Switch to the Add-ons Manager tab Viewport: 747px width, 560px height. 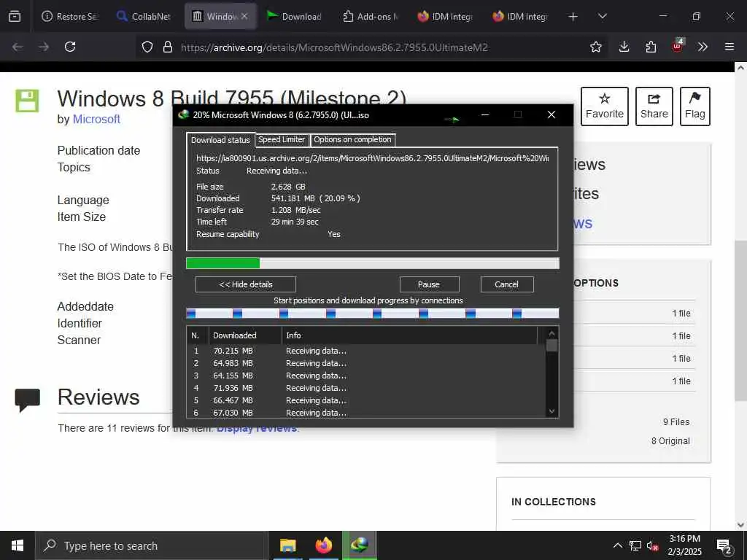(x=370, y=16)
